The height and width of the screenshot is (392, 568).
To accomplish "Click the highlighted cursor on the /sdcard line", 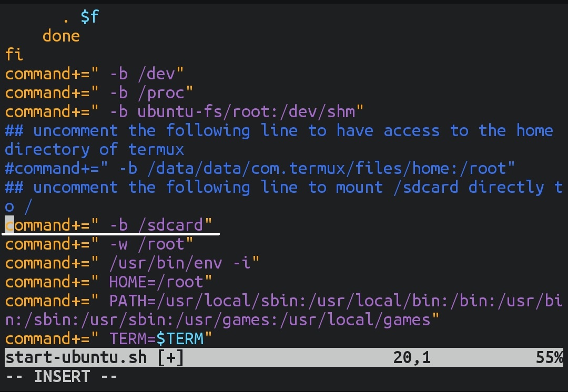I will click(x=9, y=225).
